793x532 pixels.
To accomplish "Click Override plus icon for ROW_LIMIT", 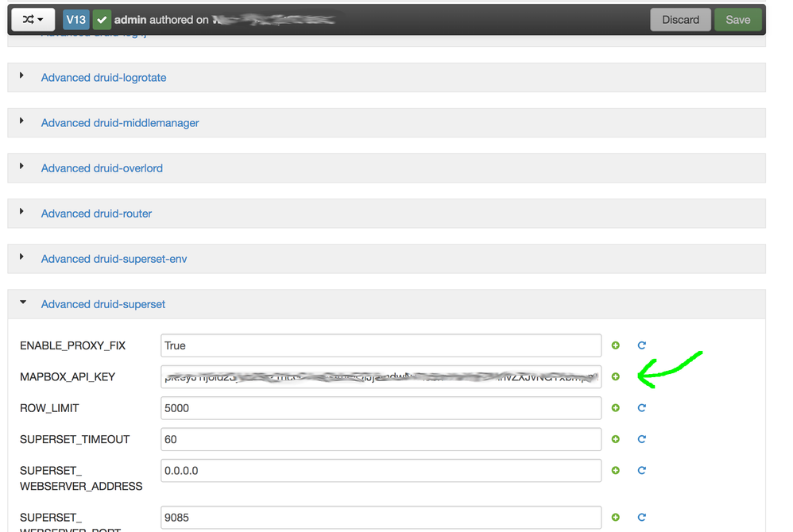I will (x=616, y=408).
